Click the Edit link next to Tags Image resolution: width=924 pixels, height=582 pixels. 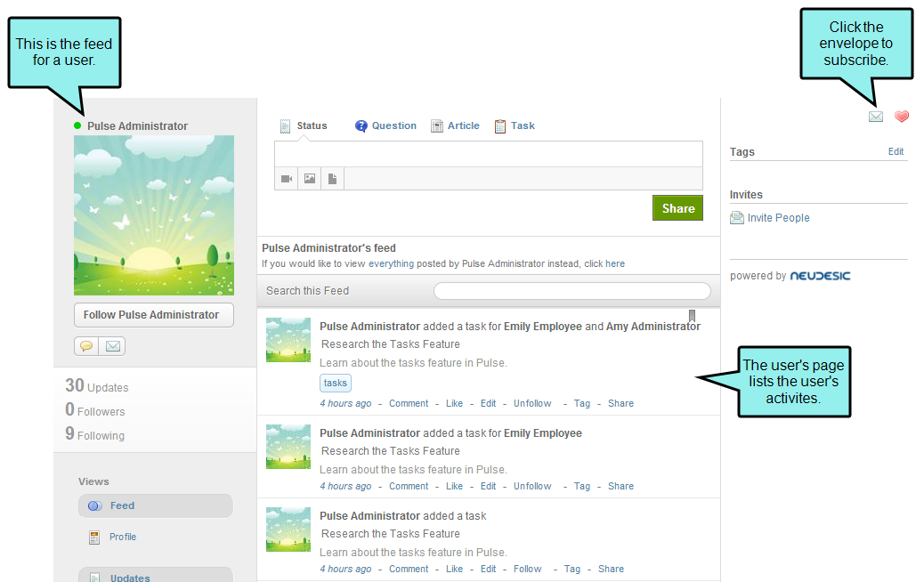[896, 151]
